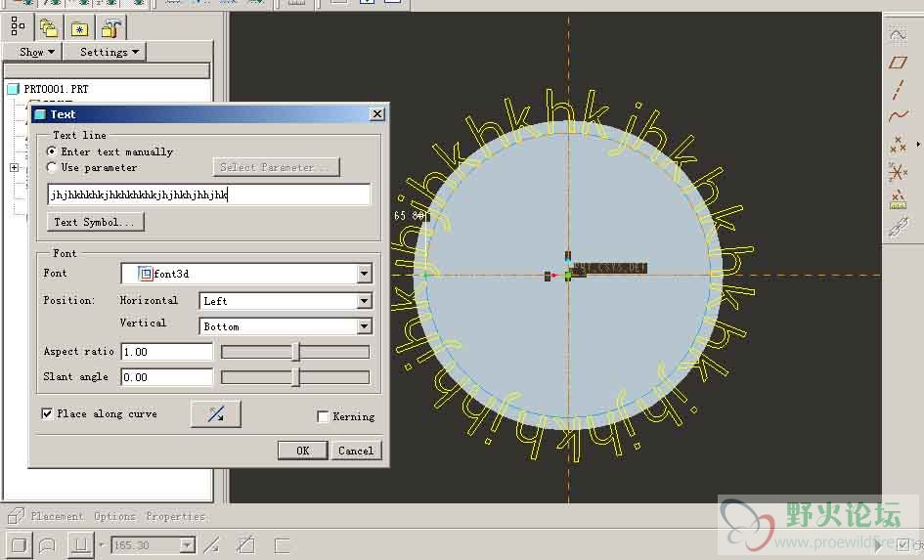The image size is (924, 560).
Task: Open the Horizontal position dropdown
Action: click(x=364, y=301)
